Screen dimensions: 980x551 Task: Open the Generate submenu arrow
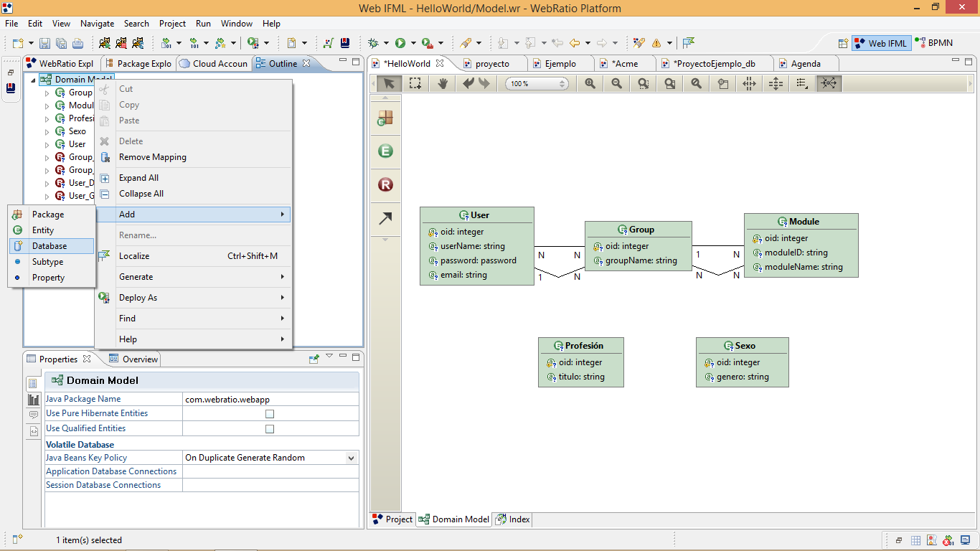pyautogui.click(x=283, y=277)
